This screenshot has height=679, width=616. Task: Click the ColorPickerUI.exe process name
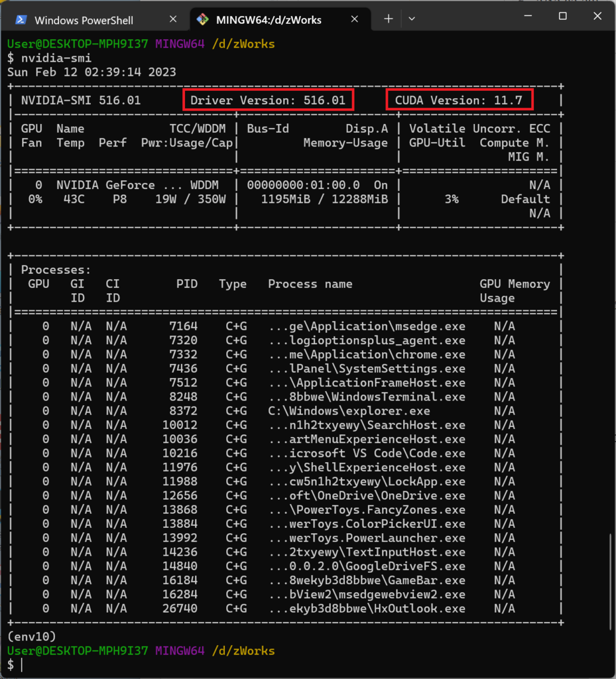pyautogui.click(x=367, y=524)
